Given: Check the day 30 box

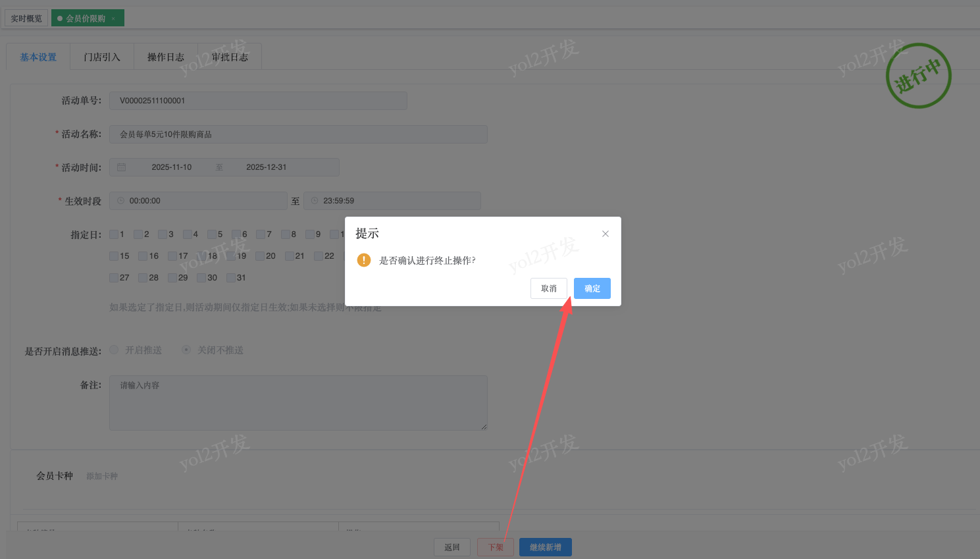Looking at the screenshot, I should (x=201, y=278).
